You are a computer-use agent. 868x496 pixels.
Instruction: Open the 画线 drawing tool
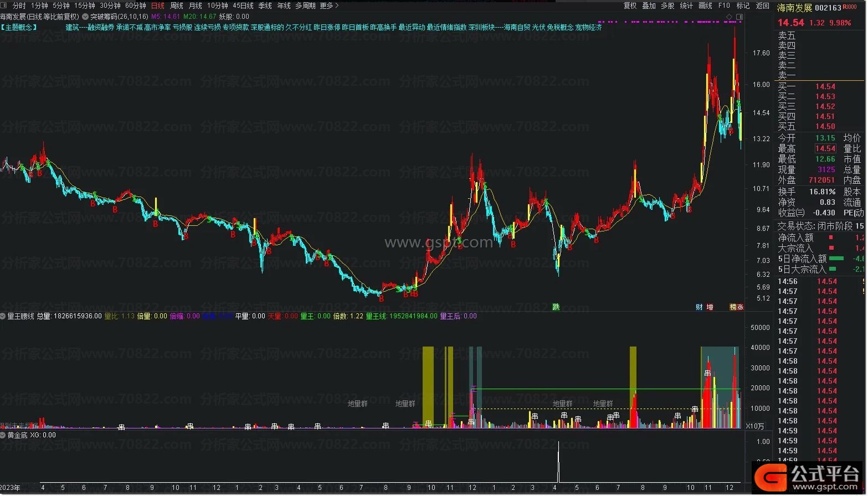[x=705, y=6]
